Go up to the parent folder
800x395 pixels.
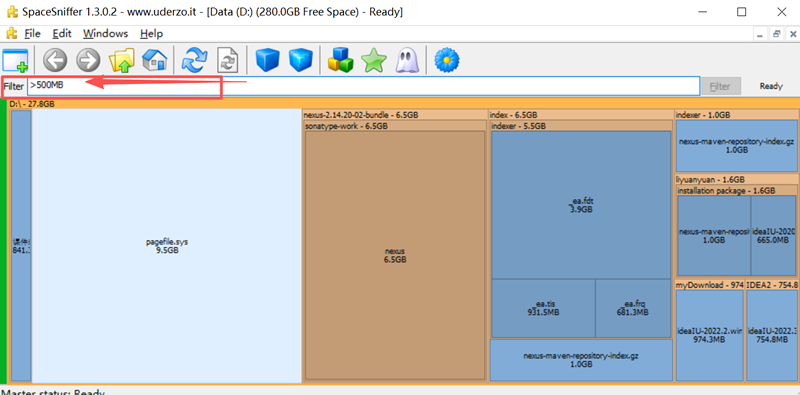pos(121,61)
